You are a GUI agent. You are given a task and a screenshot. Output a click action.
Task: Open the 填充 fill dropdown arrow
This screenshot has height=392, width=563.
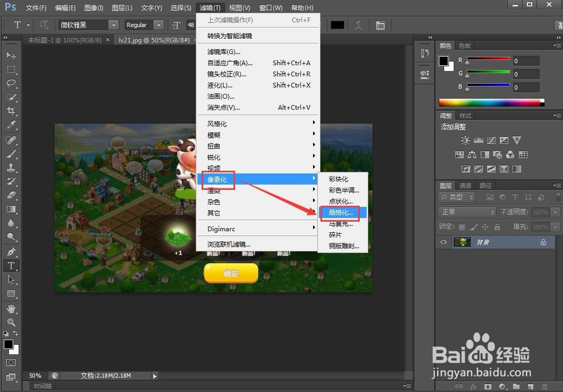click(x=556, y=227)
